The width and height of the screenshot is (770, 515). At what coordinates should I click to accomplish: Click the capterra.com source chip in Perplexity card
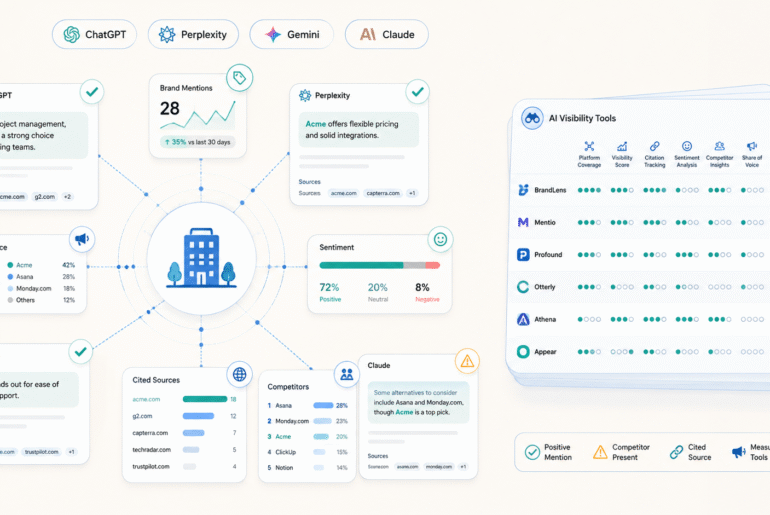[383, 193]
